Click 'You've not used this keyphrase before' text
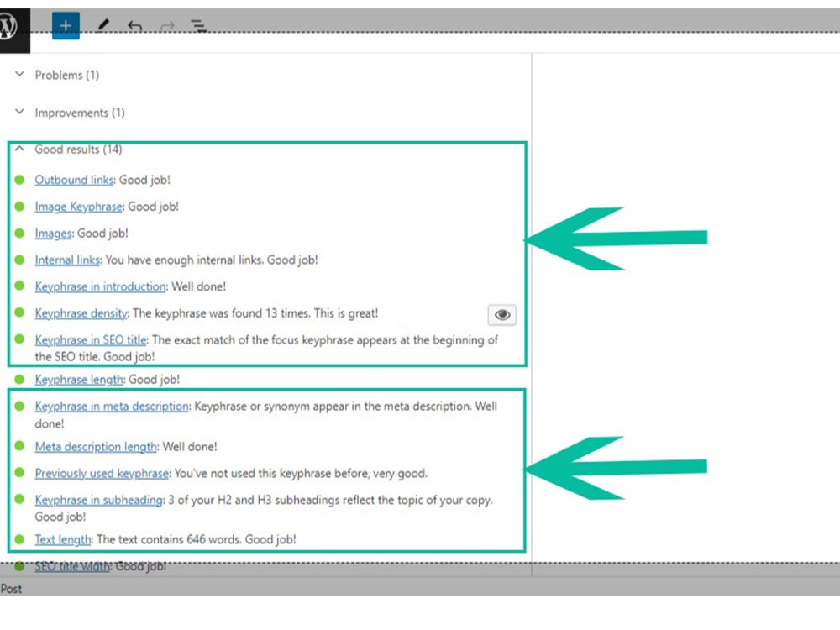This screenshot has height=630, width=840. click(270, 474)
